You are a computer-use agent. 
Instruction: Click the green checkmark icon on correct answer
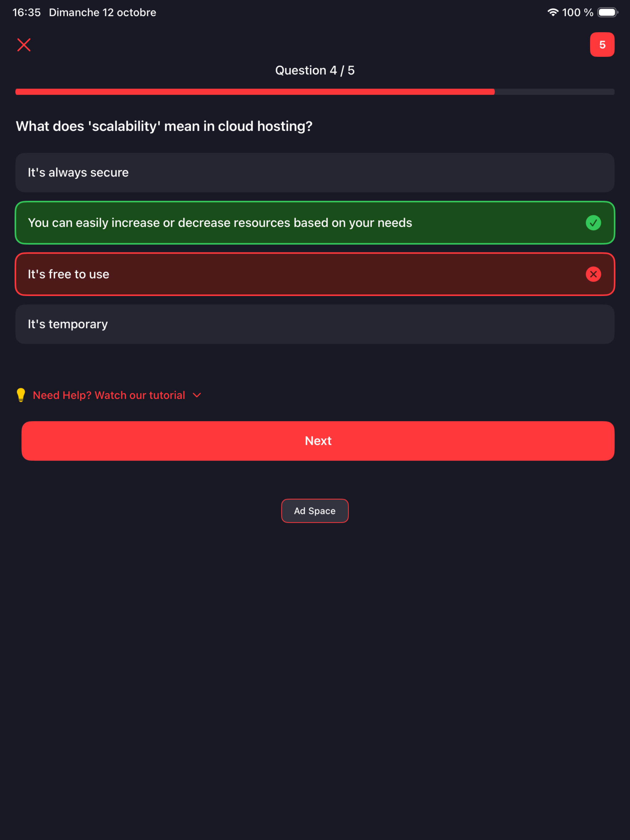[593, 223]
